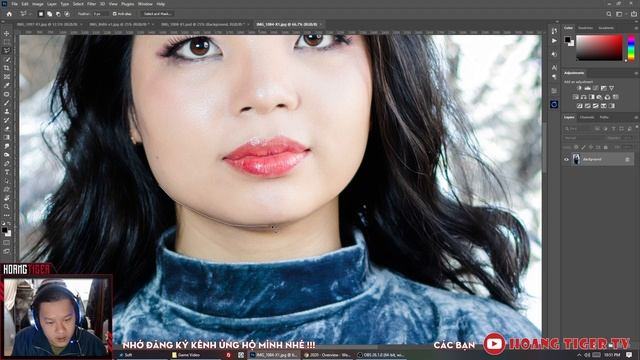Select the Pen tool
The image size is (640, 360).
pos(7,163)
